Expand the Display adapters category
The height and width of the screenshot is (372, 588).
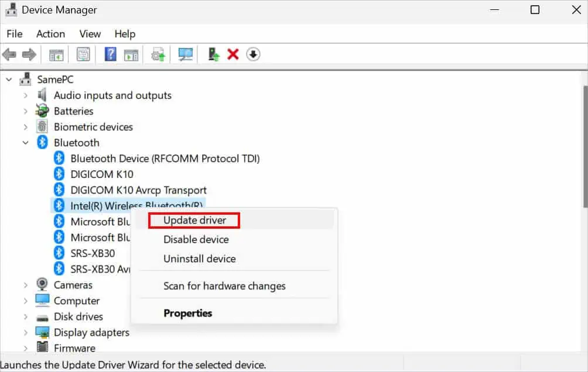[25, 332]
